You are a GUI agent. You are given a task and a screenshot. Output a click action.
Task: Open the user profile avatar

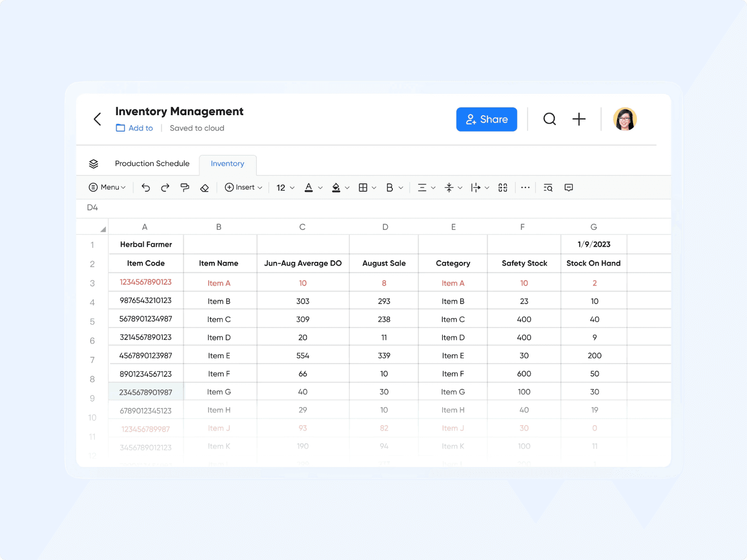click(625, 119)
